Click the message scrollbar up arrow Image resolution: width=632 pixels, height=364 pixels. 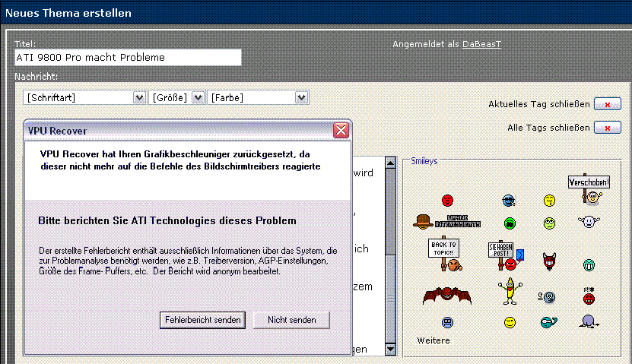[390, 163]
